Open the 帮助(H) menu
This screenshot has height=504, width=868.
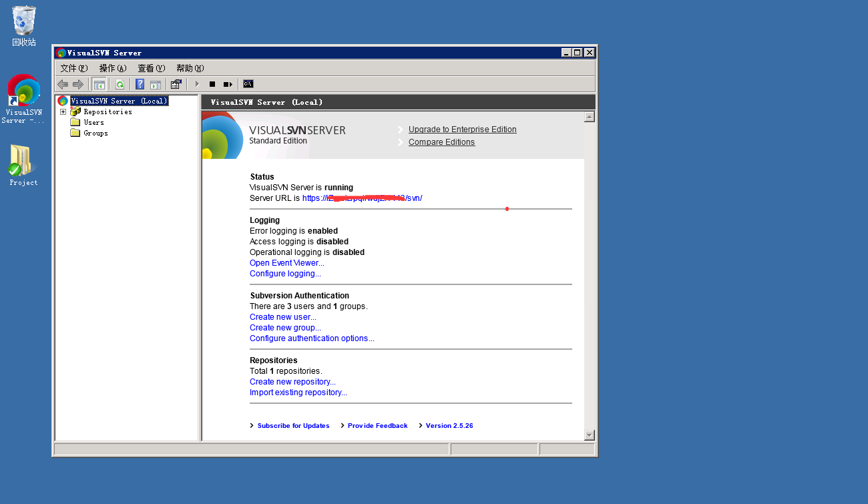point(190,68)
